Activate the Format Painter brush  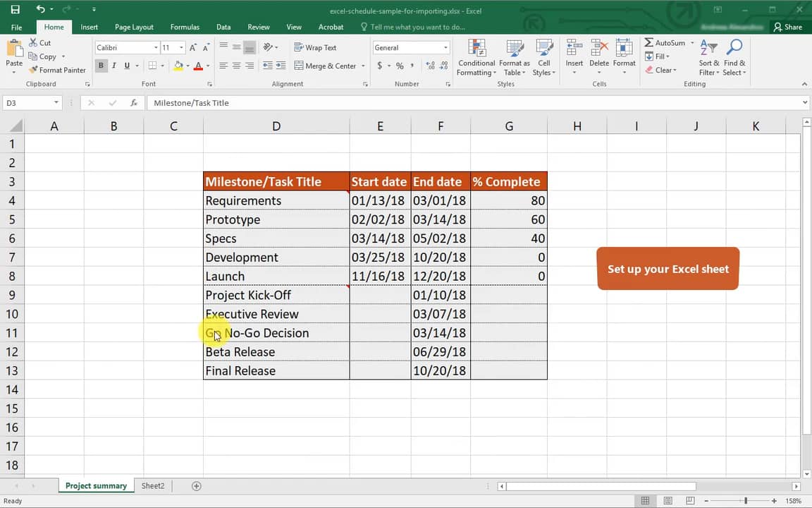point(58,70)
